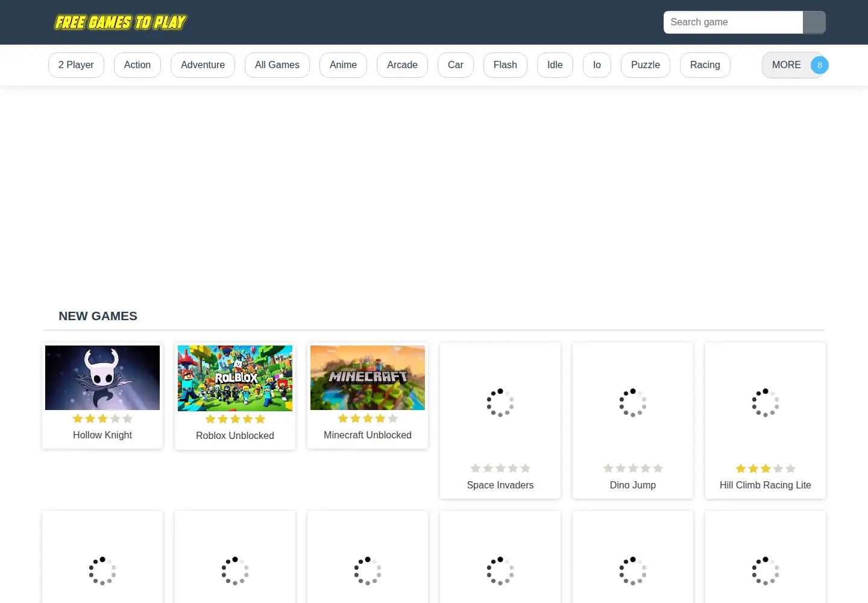868x603 pixels.
Task: Open the Minecraft Unblocked thumbnail image
Action: 368,377
